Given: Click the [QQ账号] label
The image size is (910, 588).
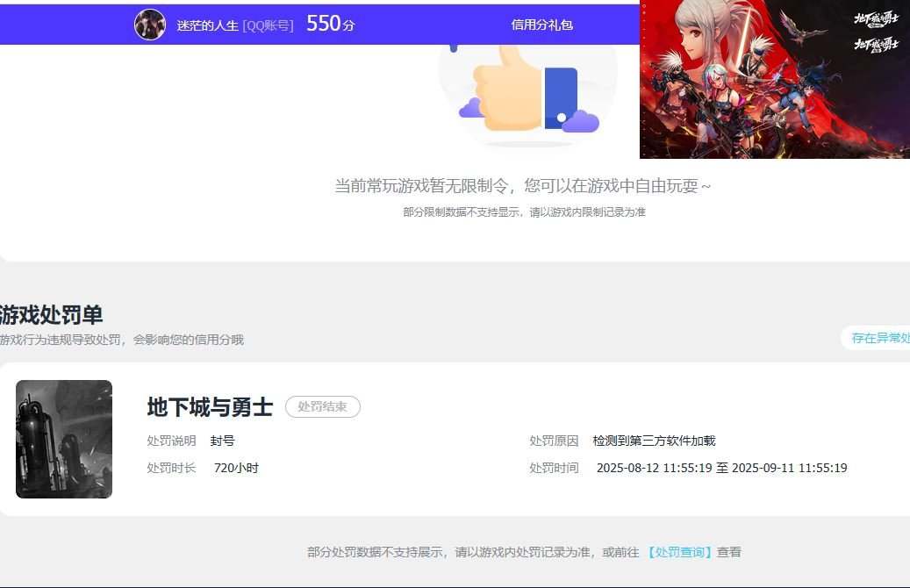Looking at the screenshot, I should [x=269, y=25].
